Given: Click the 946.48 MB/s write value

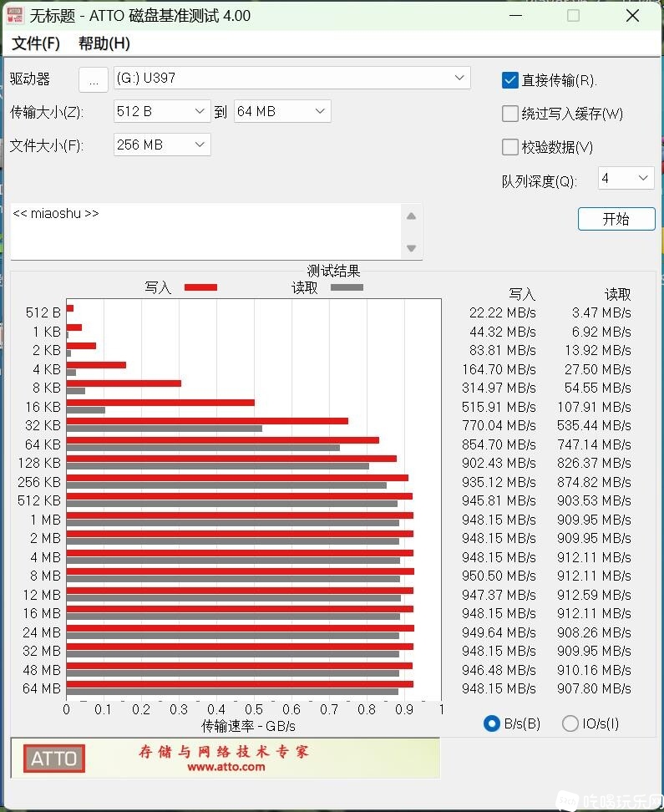Looking at the screenshot, I should pos(499,670).
